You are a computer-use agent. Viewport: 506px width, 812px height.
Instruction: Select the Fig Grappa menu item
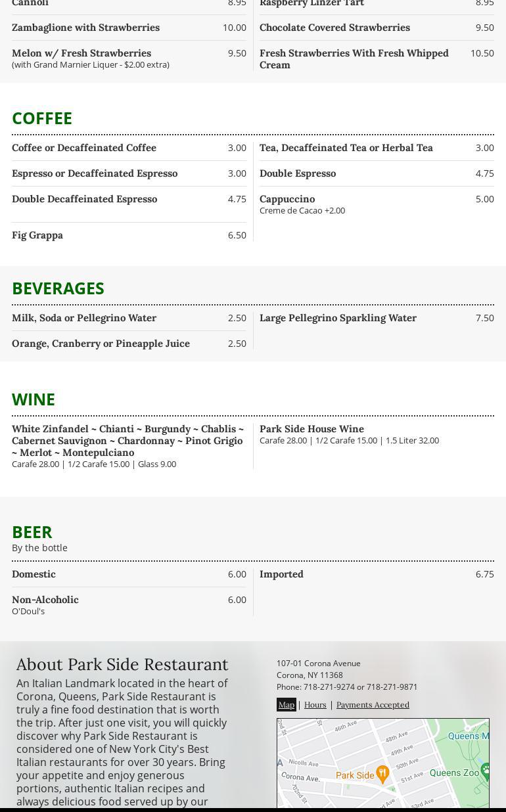[x=37, y=235]
